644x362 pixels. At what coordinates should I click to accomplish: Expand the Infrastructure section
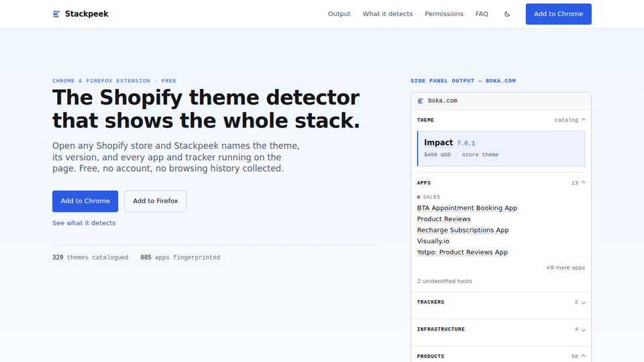pos(501,329)
